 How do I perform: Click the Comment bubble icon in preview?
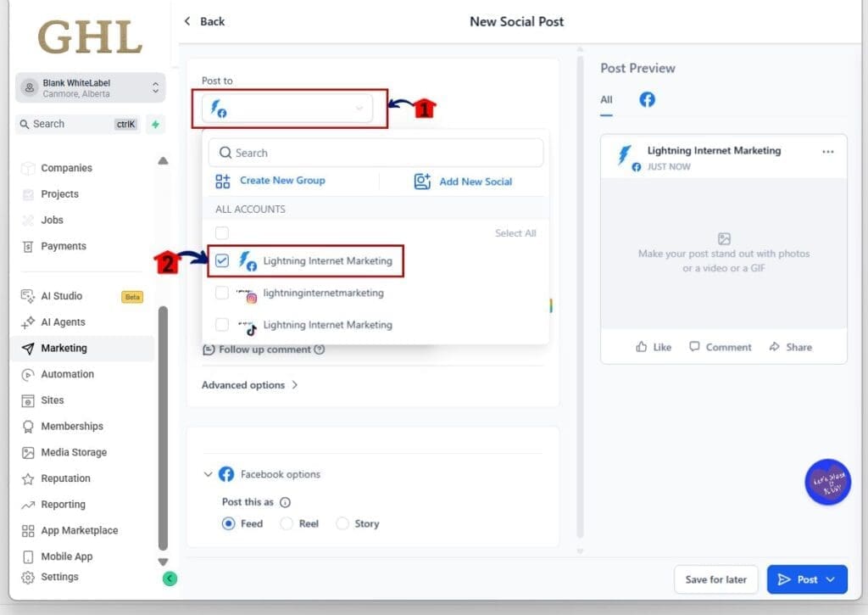tap(694, 347)
